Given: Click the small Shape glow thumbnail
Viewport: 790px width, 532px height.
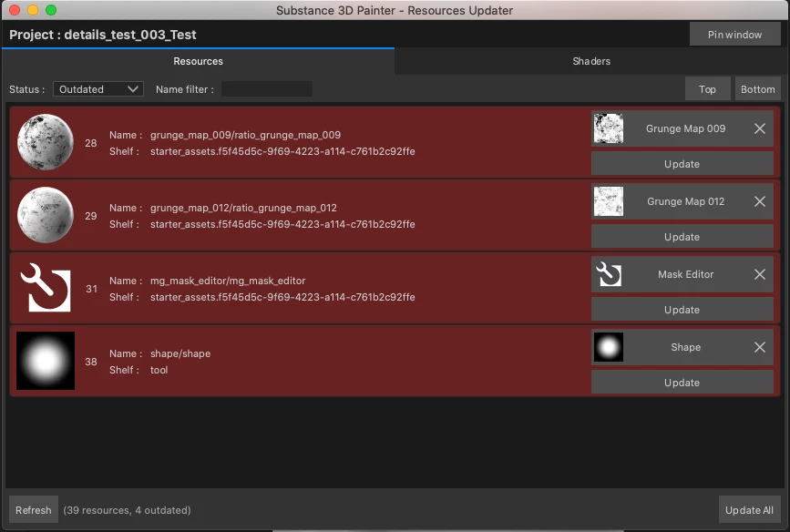Looking at the screenshot, I should [608, 347].
